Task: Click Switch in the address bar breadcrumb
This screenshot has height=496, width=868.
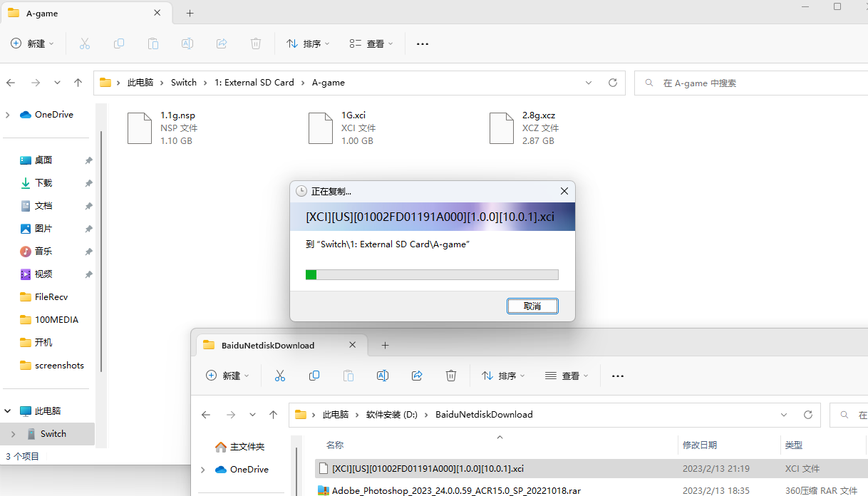Action: (x=183, y=83)
